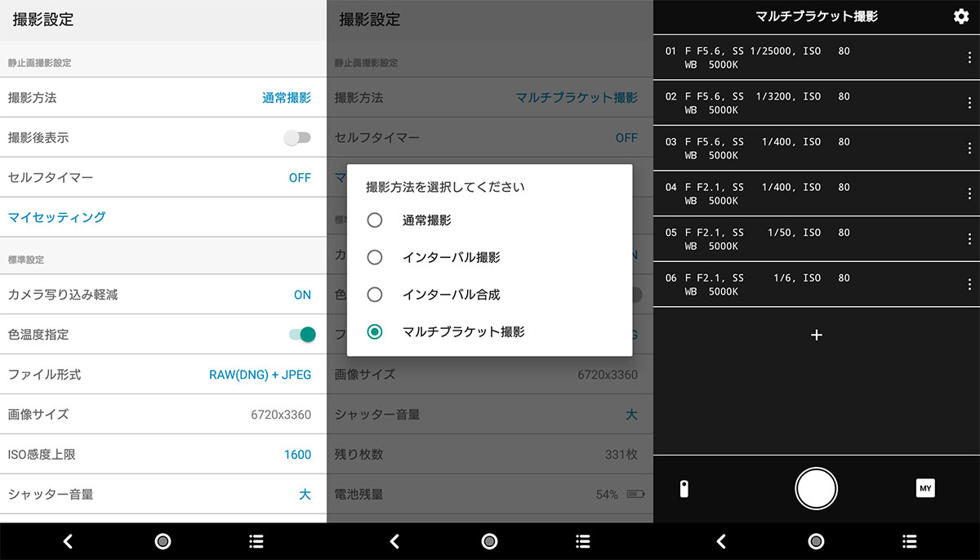Tap the camera device icon beside the shutter
This screenshot has height=560, width=980.
point(684,488)
